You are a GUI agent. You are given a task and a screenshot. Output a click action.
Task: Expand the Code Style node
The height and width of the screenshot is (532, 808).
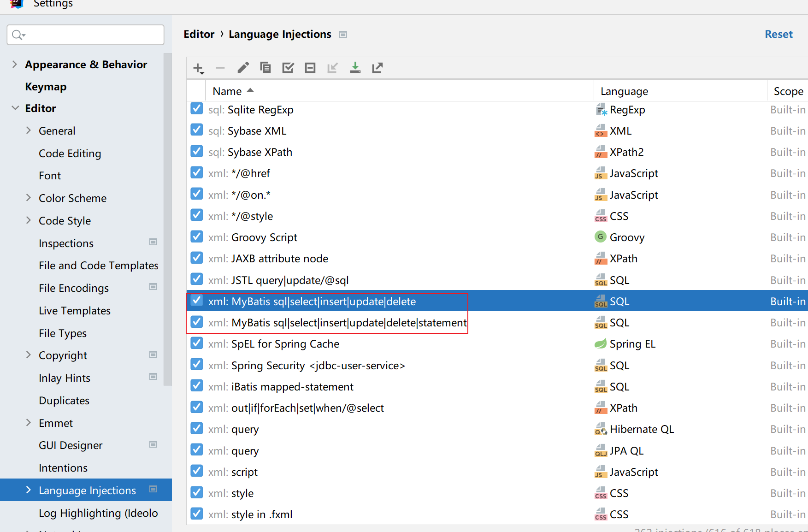click(29, 220)
